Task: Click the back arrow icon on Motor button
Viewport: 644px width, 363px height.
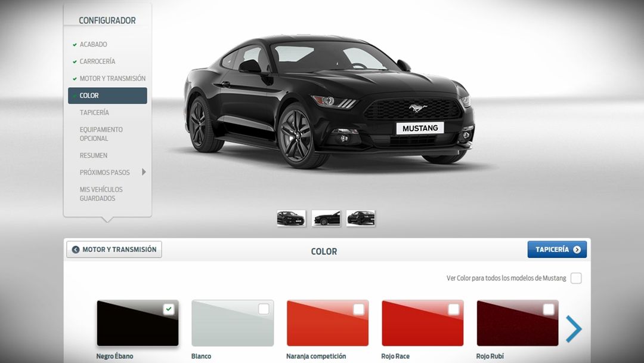Action: tap(76, 250)
